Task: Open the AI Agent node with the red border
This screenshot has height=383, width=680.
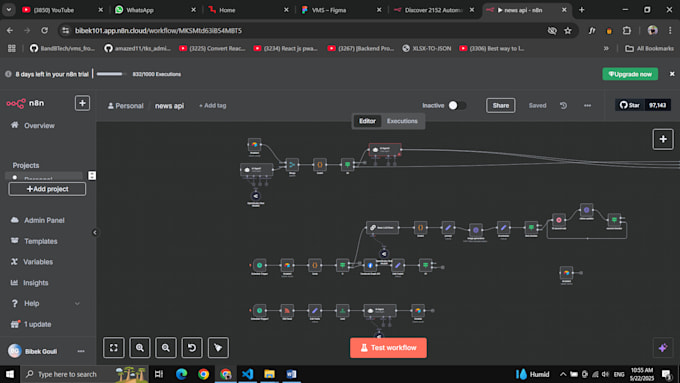Action: 385,150
